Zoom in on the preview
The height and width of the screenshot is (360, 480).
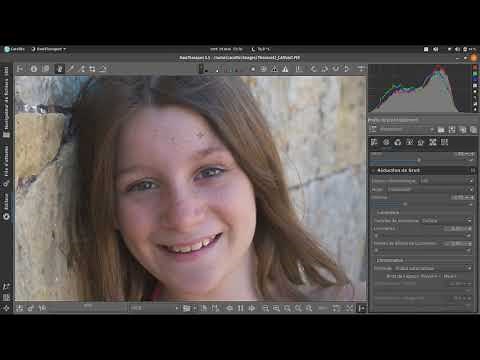[276, 308]
